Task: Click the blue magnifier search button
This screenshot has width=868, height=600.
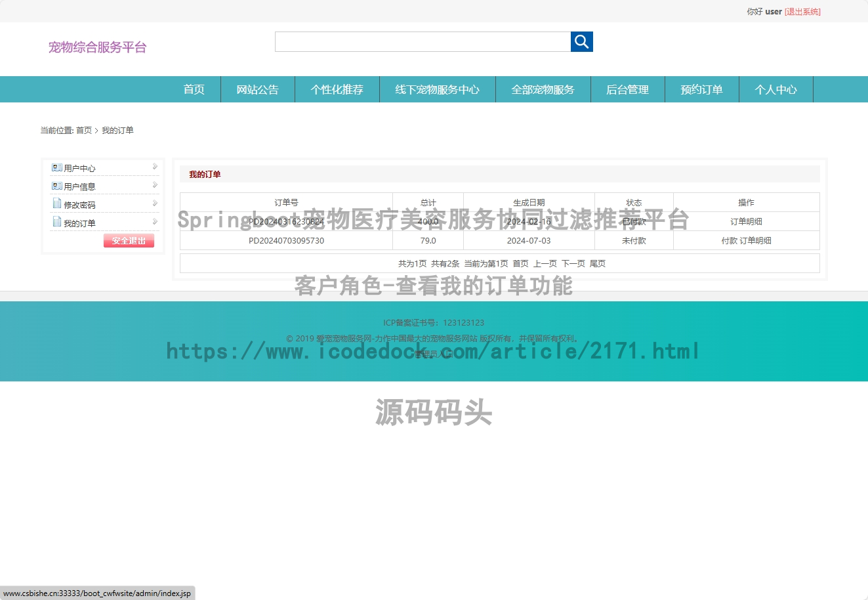Action: pos(581,41)
